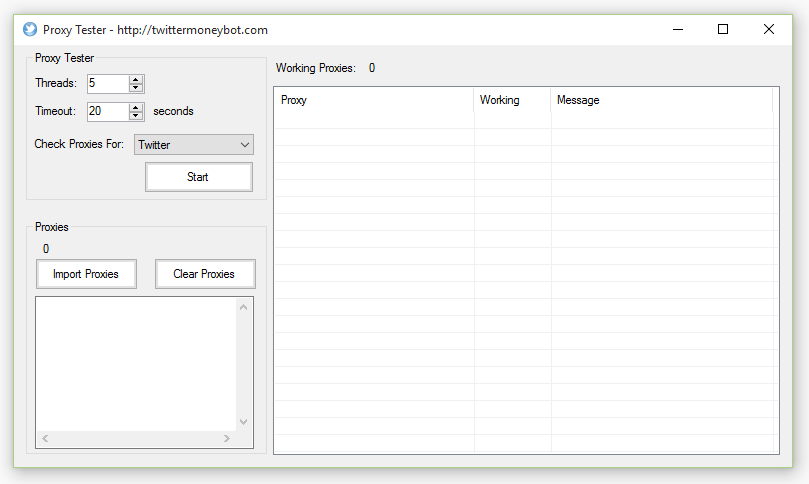This screenshot has width=809, height=484.
Task: Open the Check Proxies For dropdown
Action: click(194, 144)
